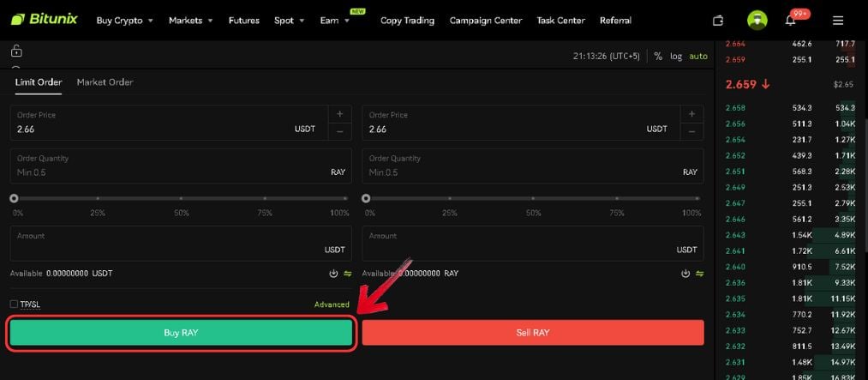This screenshot has height=380, width=868.
Task: Switch to Market Order tab
Action: coord(105,82)
